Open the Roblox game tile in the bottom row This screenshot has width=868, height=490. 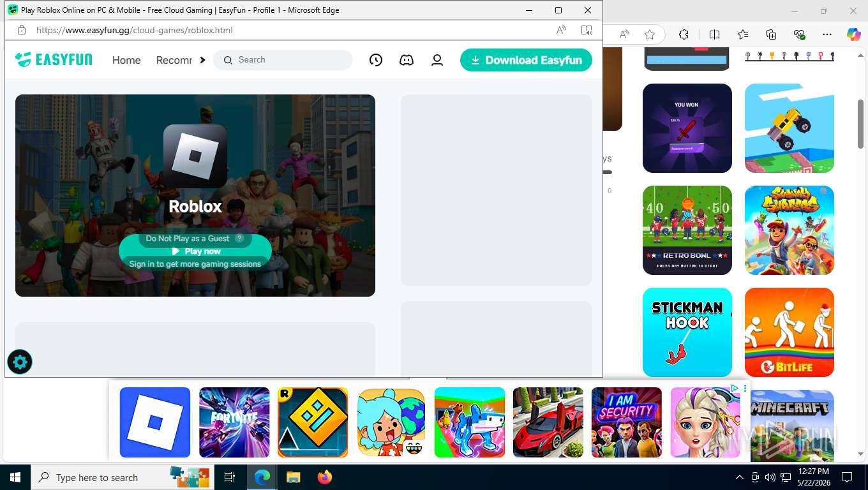coord(155,422)
